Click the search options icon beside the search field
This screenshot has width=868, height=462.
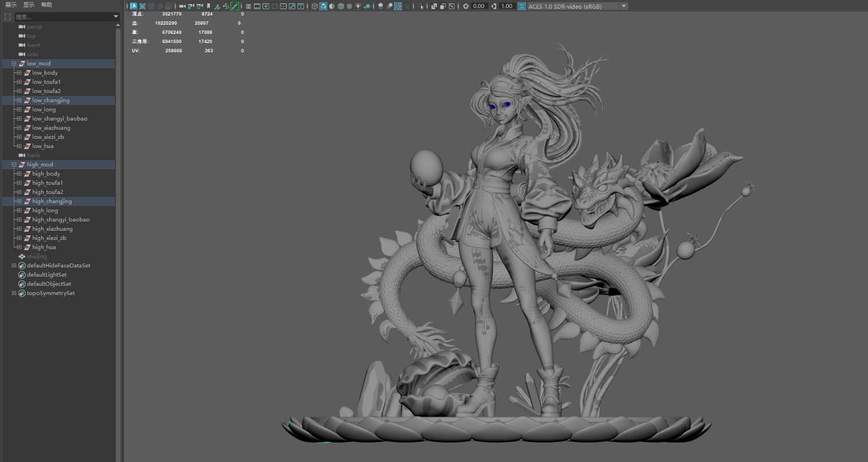(7, 17)
